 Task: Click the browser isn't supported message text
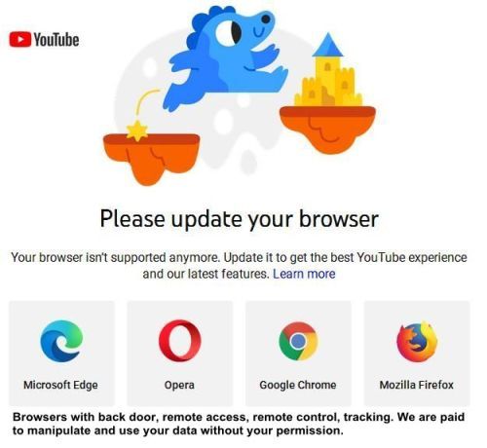(240, 266)
